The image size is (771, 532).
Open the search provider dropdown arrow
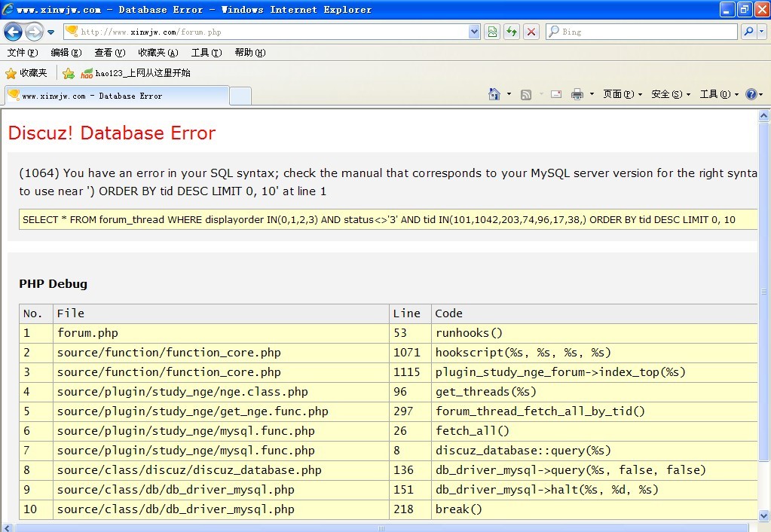click(762, 32)
